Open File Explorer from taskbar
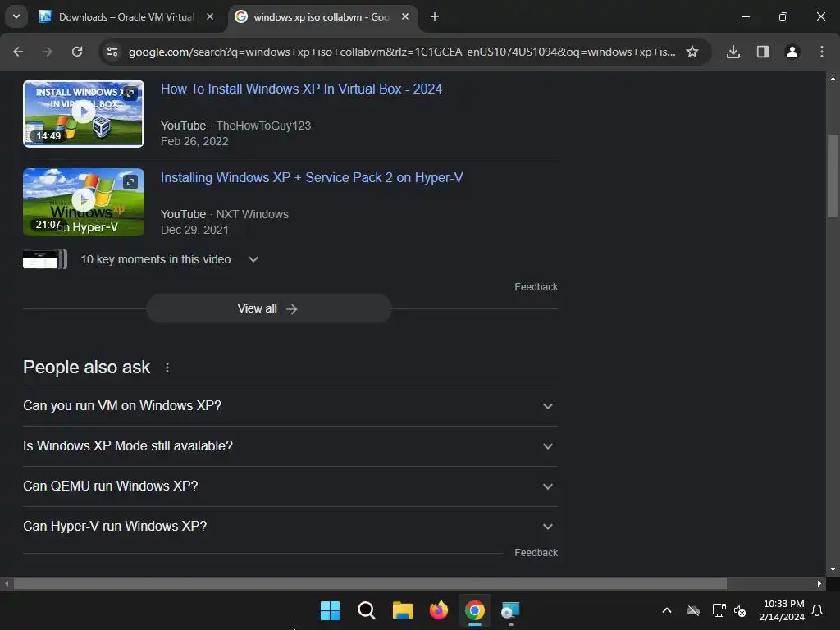This screenshot has width=840, height=630. pyautogui.click(x=402, y=610)
